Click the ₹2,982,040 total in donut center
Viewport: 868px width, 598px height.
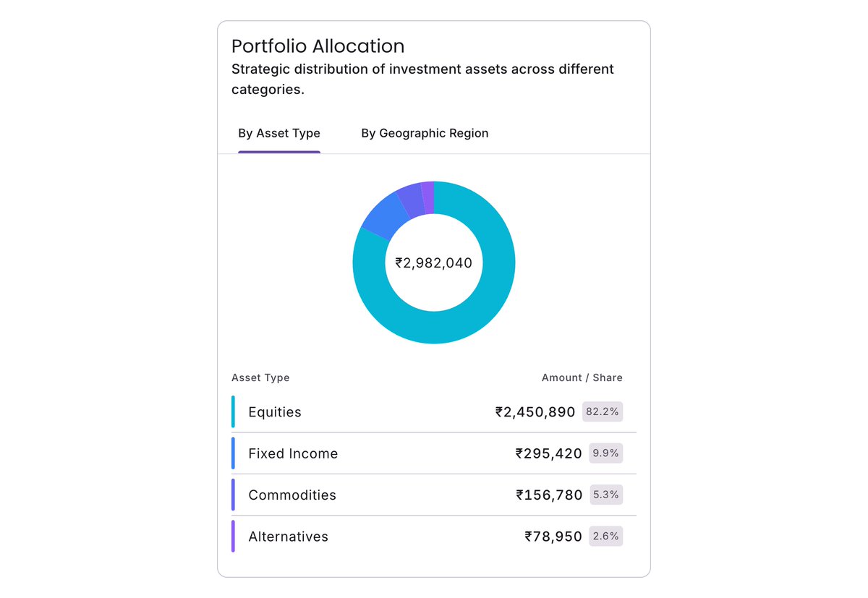[x=434, y=263]
